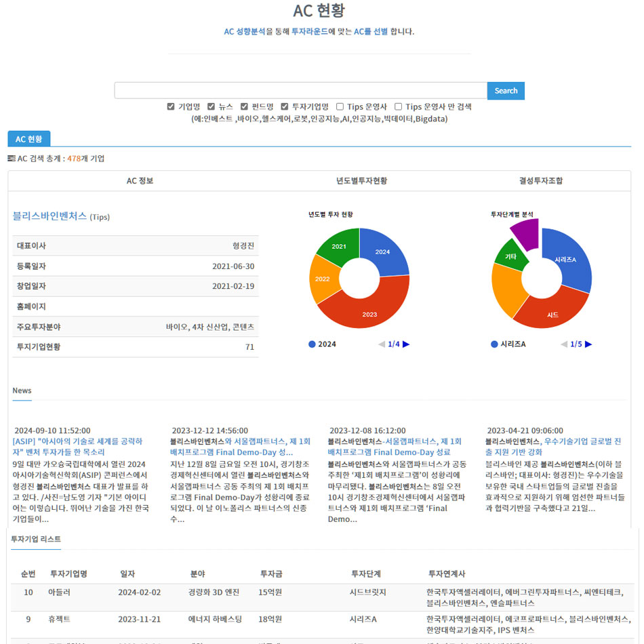The image size is (644, 644).
Task: Open the 결성투자조합 column header
Action: pyautogui.click(x=541, y=181)
